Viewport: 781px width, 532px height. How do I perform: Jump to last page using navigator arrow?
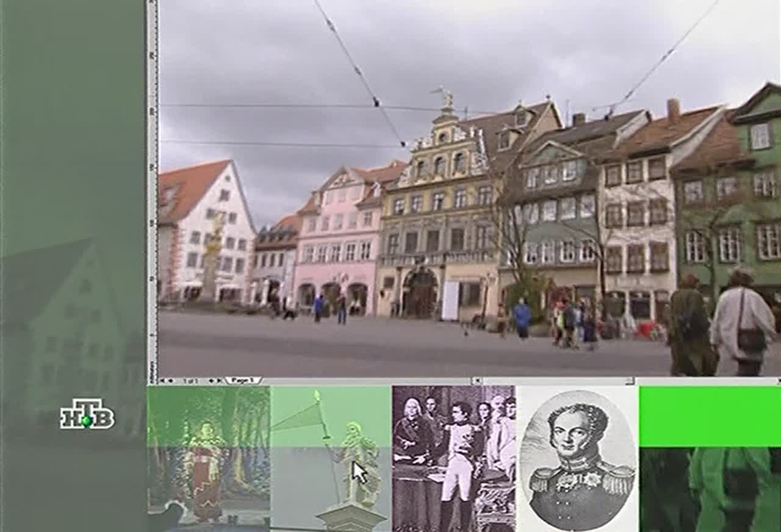pyautogui.click(x=218, y=381)
